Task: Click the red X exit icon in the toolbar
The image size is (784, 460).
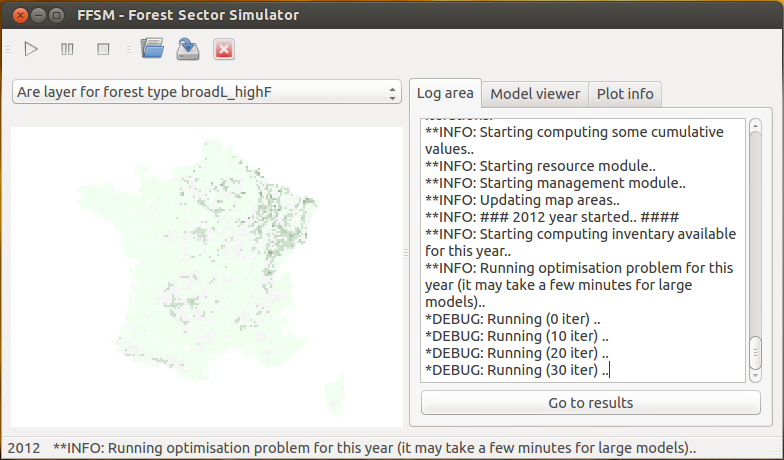Action: tap(224, 49)
